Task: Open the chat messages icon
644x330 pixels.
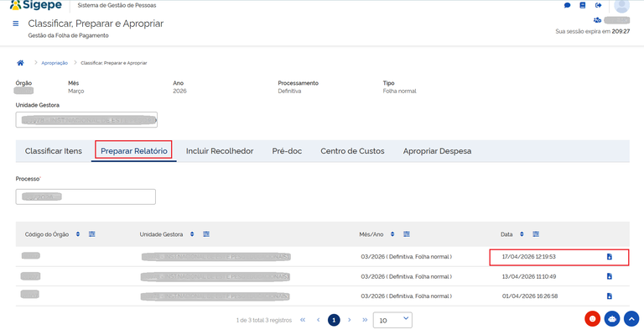Action: click(x=567, y=5)
